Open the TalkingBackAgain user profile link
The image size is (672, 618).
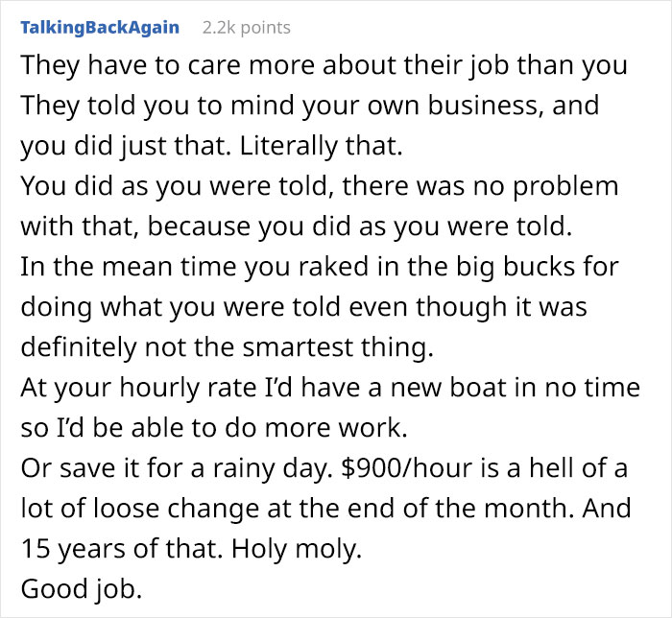pyautogui.click(x=99, y=27)
